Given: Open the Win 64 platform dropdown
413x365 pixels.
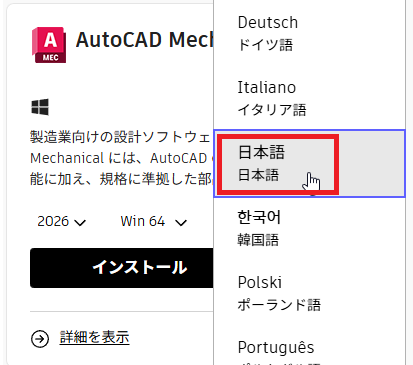Looking at the screenshot, I should [x=153, y=221].
